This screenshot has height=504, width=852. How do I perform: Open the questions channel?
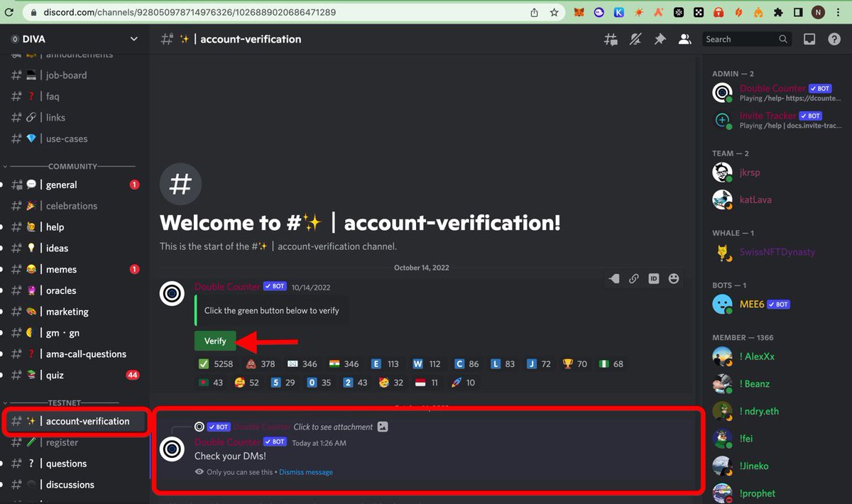coord(74,464)
